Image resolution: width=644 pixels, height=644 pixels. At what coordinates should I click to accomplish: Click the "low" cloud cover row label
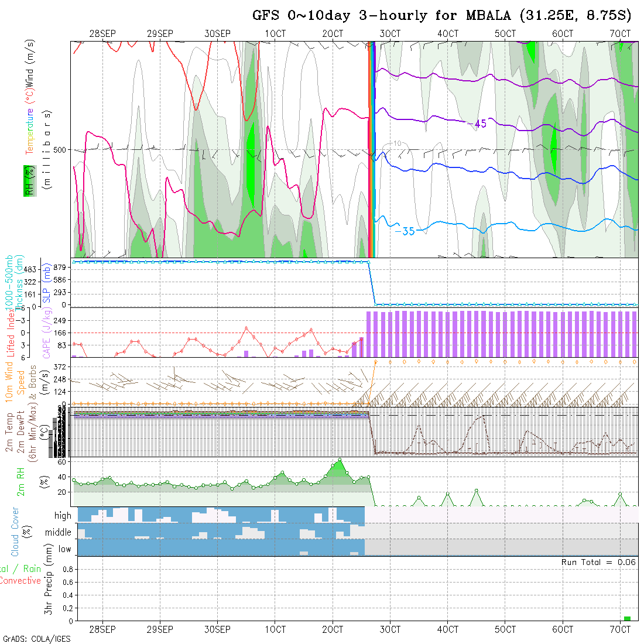[64, 549]
